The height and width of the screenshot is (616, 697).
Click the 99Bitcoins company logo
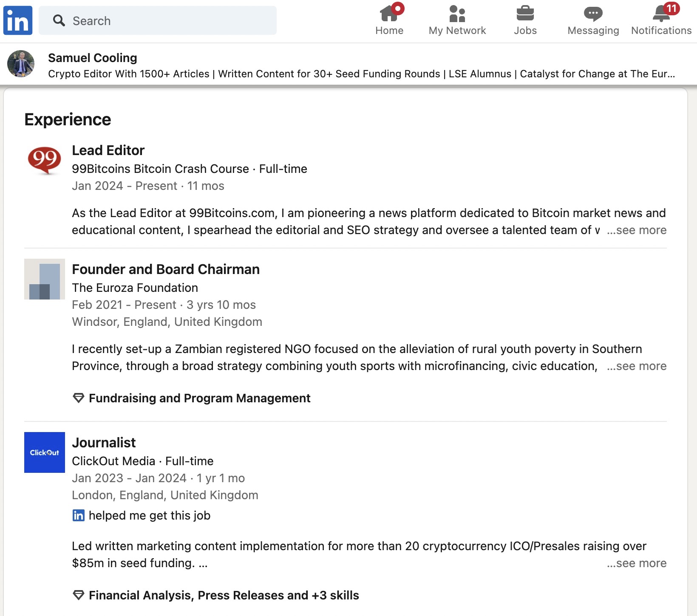tap(45, 160)
